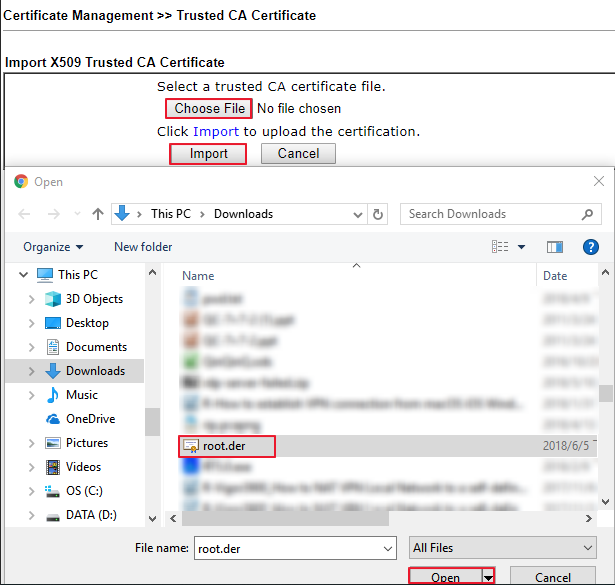Open the change view dropdown arrow

coord(521,247)
